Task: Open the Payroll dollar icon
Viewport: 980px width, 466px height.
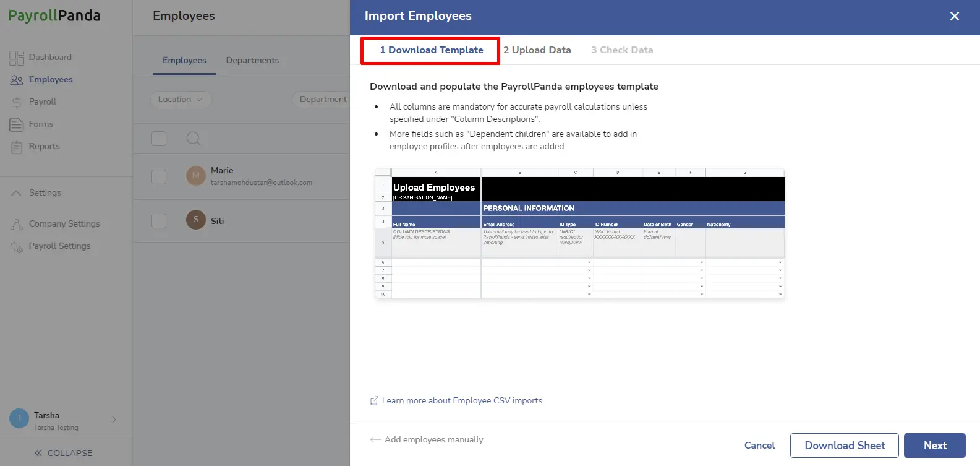Action: point(17,102)
